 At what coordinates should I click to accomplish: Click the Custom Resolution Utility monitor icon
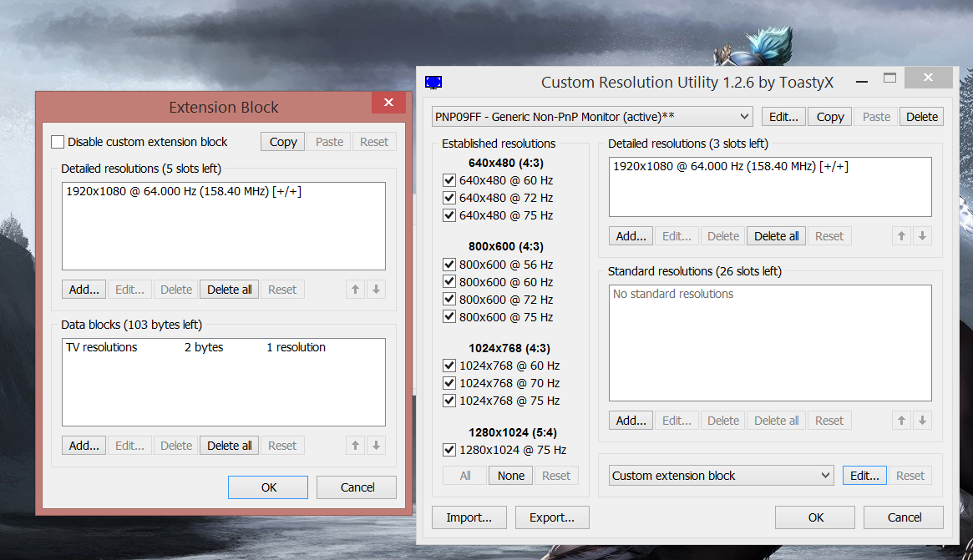(x=433, y=82)
